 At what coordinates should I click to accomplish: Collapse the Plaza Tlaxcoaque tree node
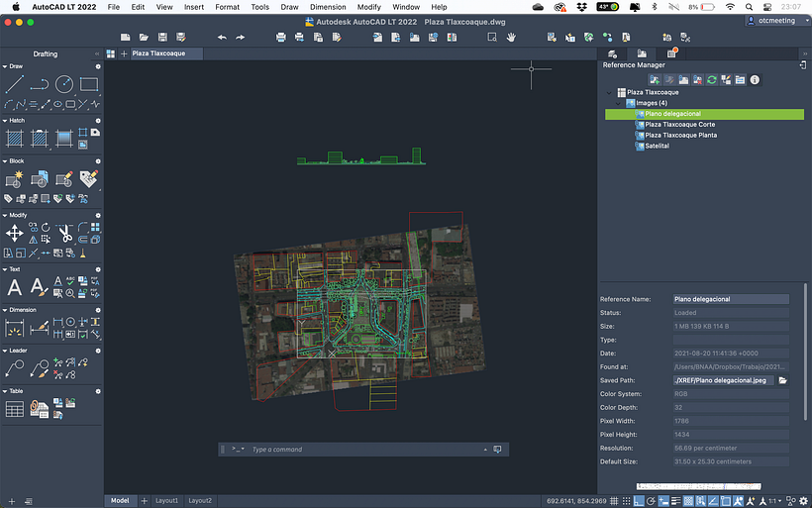pyautogui.click(x=609, y=92)
